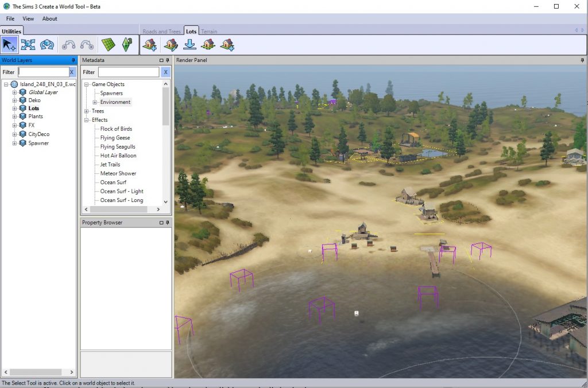Click the World Layers filter text field
The height and width of the screenshot is (388, 588).
coord(43,72)
